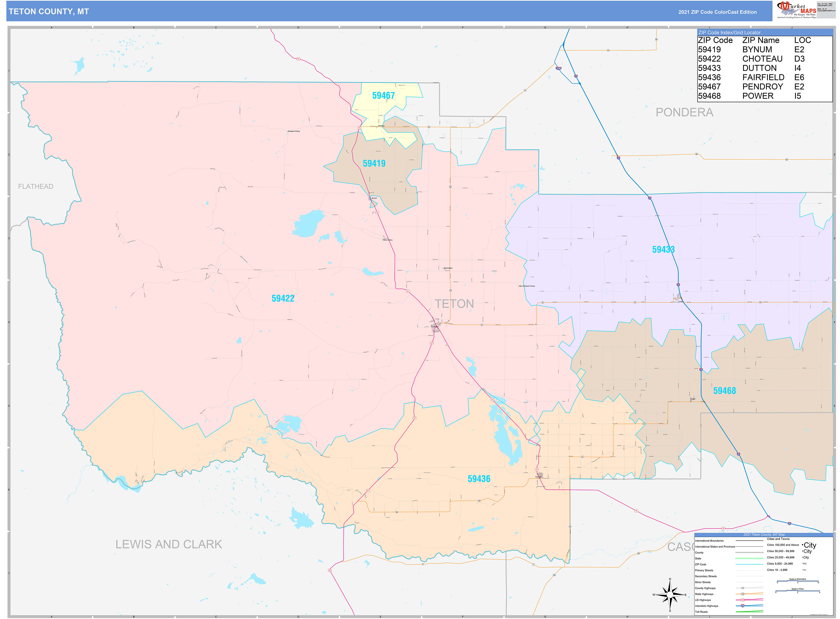Click the green ZIP Code line sample in the legend
Image resolution: width=840 pixels, height=619 pixels.
click(749, 564)
